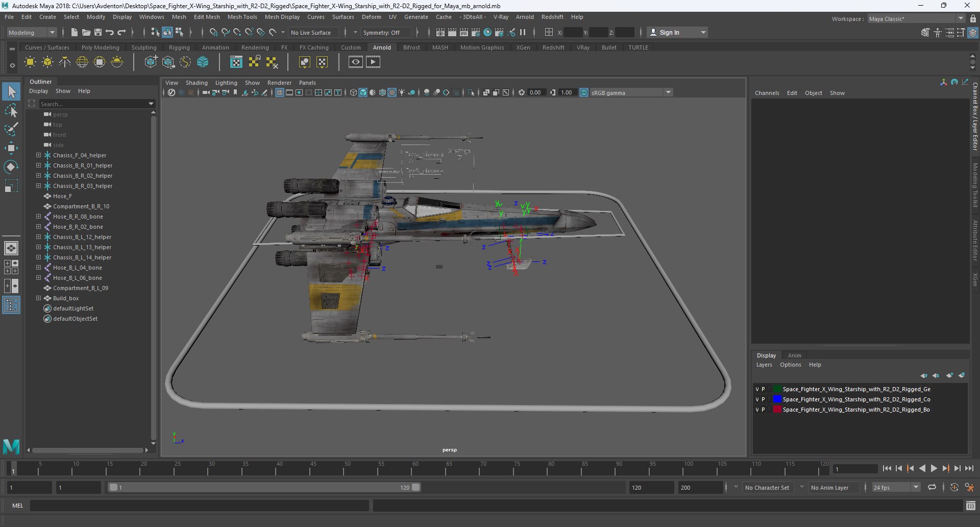Toggle textured display in viewport
Viewport: 980px width, 527px height.
click(x=392, y=92)
